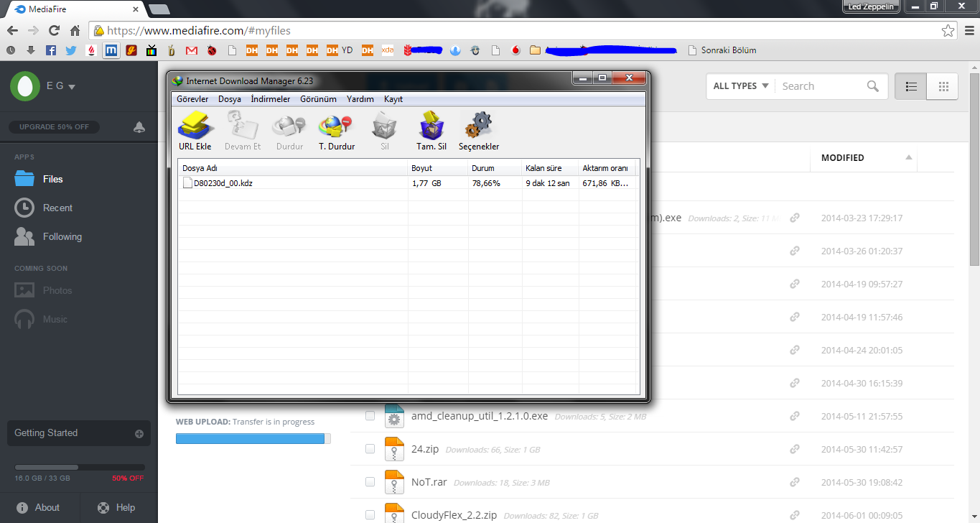Click the browser back arrow
Screen dimensions: 980x523
point(12,31)
